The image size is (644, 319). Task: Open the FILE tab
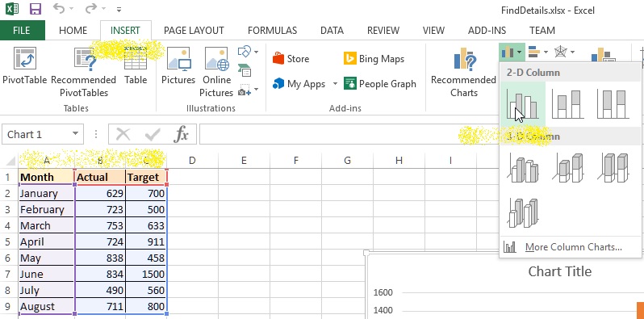pyautogui.click(x=21, y=31)
